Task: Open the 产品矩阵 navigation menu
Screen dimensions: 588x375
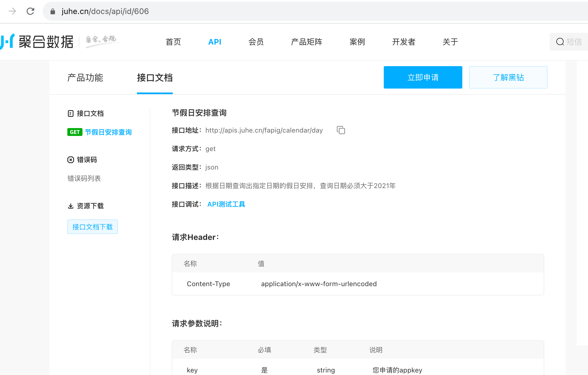Action: (x=306, y=42)
